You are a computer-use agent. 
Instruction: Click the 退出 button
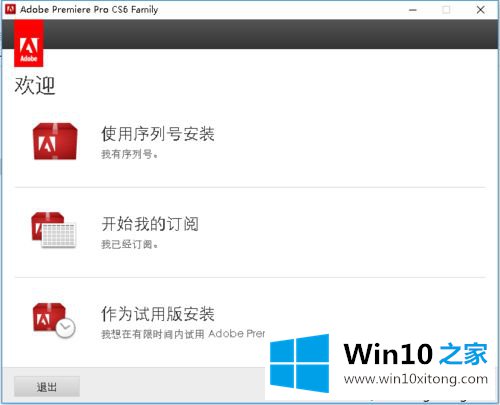[x=47, y=387]
